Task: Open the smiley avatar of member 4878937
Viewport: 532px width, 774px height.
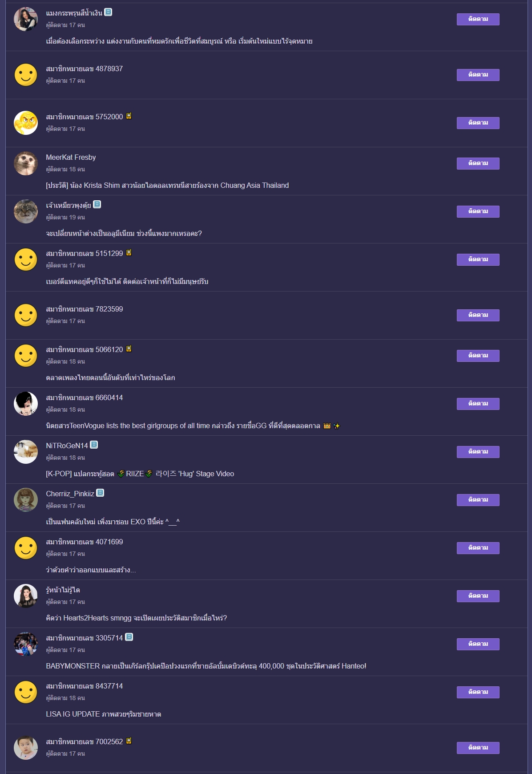Action: point(26,75)
